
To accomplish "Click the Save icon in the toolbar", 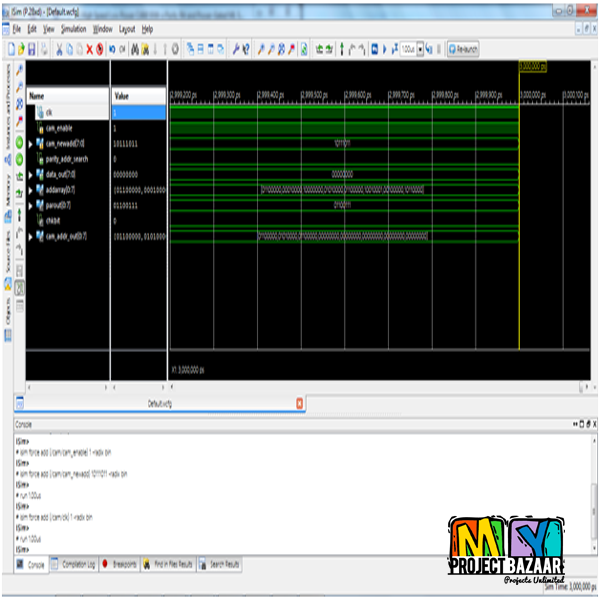I will [31, 48].
